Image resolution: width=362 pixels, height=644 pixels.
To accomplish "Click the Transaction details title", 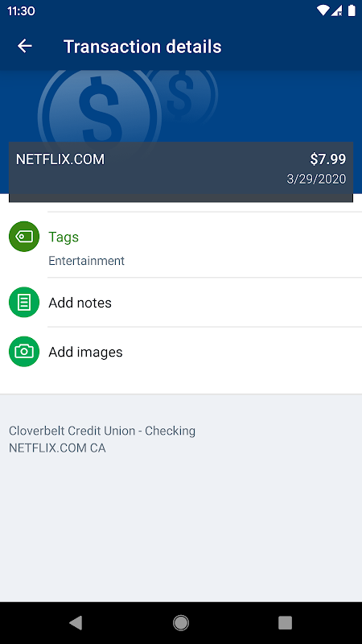I will pos(142,47).
